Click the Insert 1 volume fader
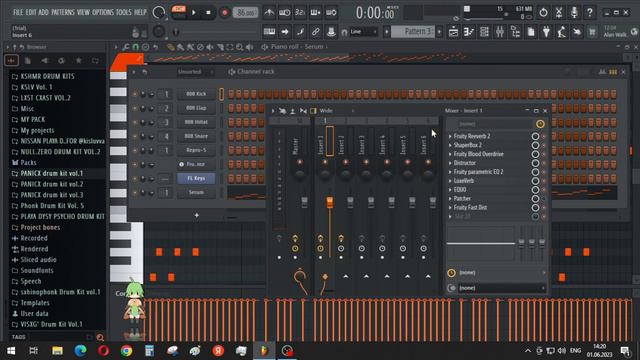Viewport: 640px width, 360px height. (329, 202)
